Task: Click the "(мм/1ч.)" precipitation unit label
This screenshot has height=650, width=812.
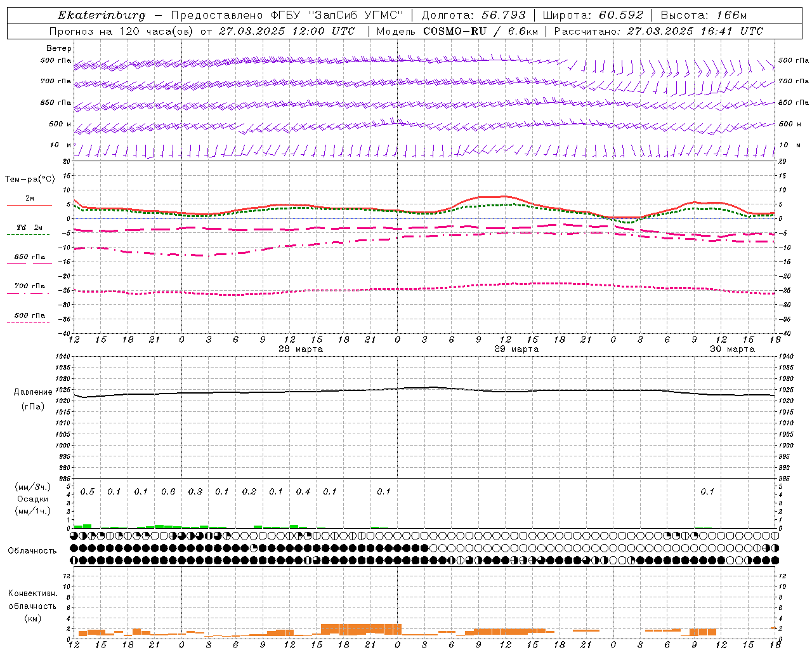Action: [x=33, y=511]
